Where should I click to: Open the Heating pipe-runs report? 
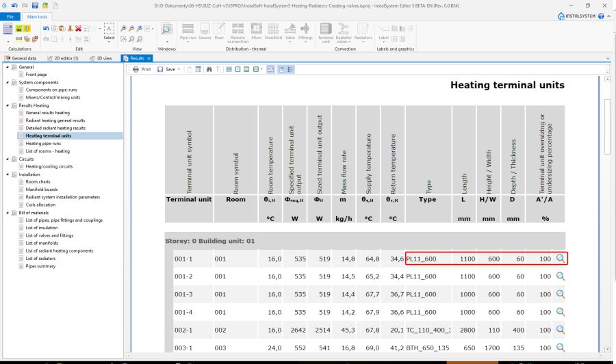click(x=43, y=144)
